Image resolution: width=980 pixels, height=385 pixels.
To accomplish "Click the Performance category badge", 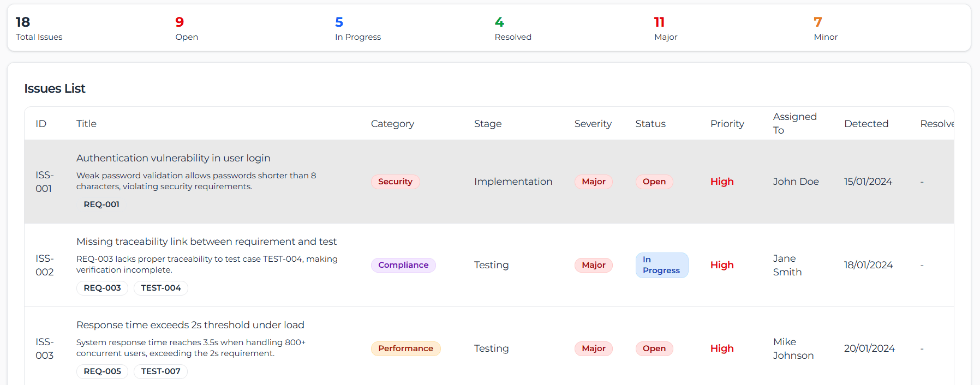I will (x=405, y=348).
